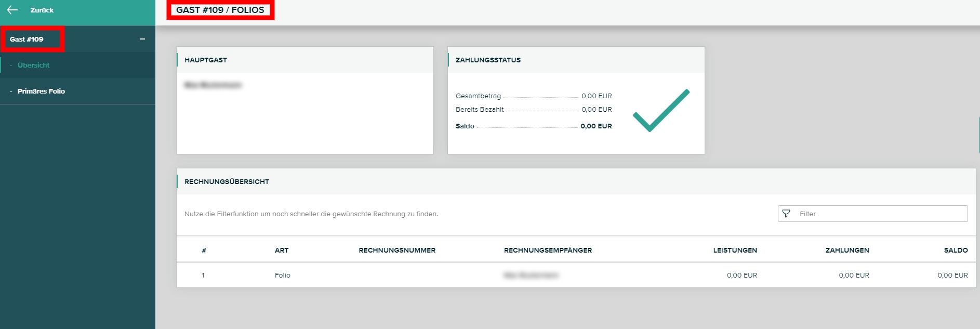Sort by the # column header
980x329 pixels.
click(204, 250)
